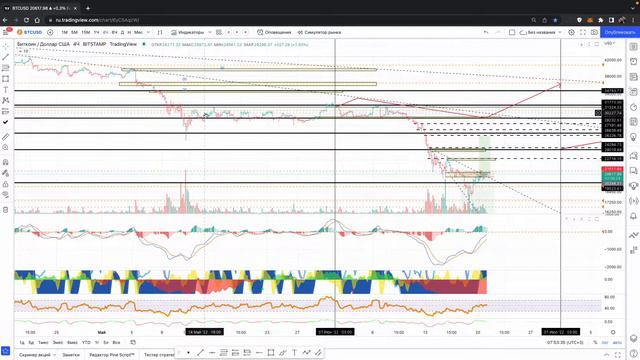This screenshot has width=640, height=360.
Task: Select the YTD date range
Action: [x=86, y=342]
